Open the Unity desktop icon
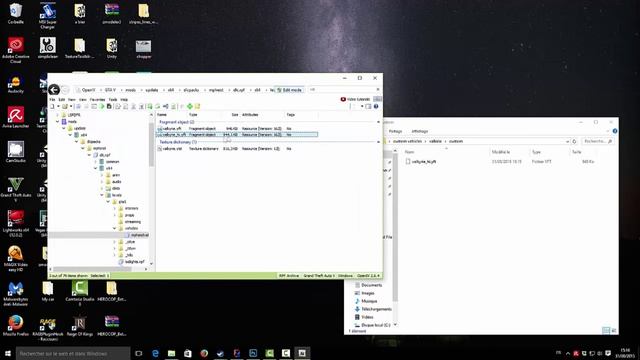 pos(111,48)
